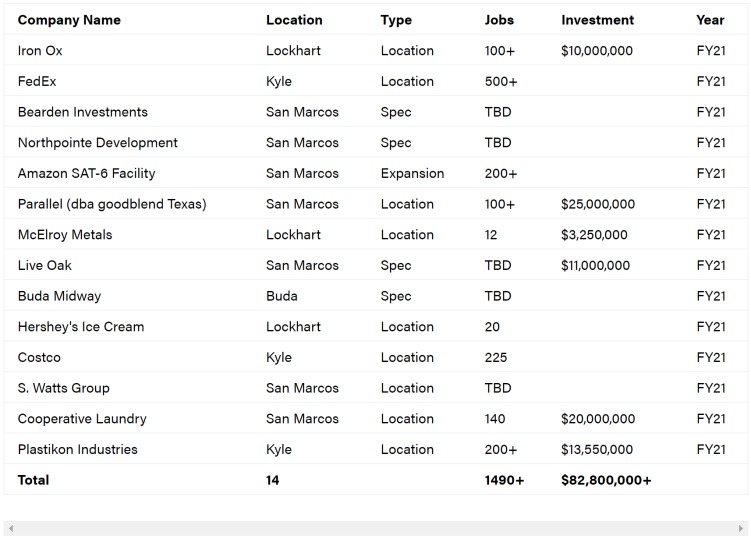Click the 'Lockhart' location in Iron Ox row
This screenshot has height=539, width=751.
pyautogui.click(x=293, y=51)
